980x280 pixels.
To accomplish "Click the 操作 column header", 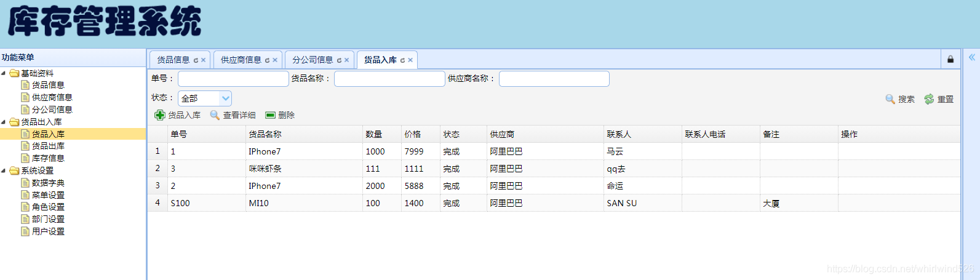I will pos(899,134).
